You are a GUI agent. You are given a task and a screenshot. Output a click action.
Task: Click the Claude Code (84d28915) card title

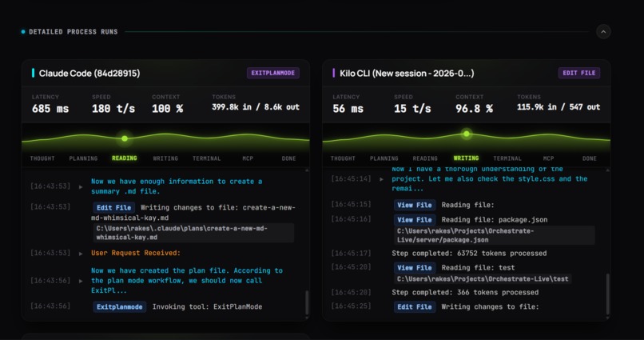pos(89,73)
